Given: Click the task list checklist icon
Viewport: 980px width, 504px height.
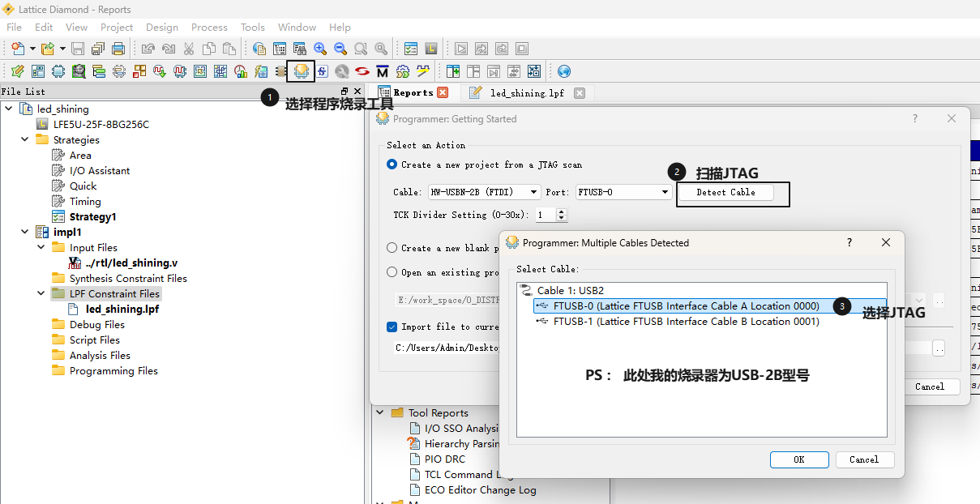Looking at the screenshot, I should (410, 49).
